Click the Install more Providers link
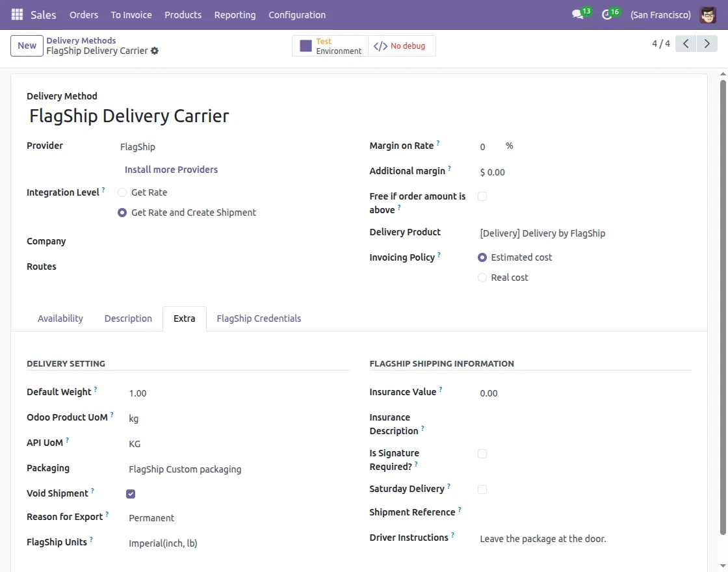The height and width of the screenshot is (572, 728). (x=171, y=169)
